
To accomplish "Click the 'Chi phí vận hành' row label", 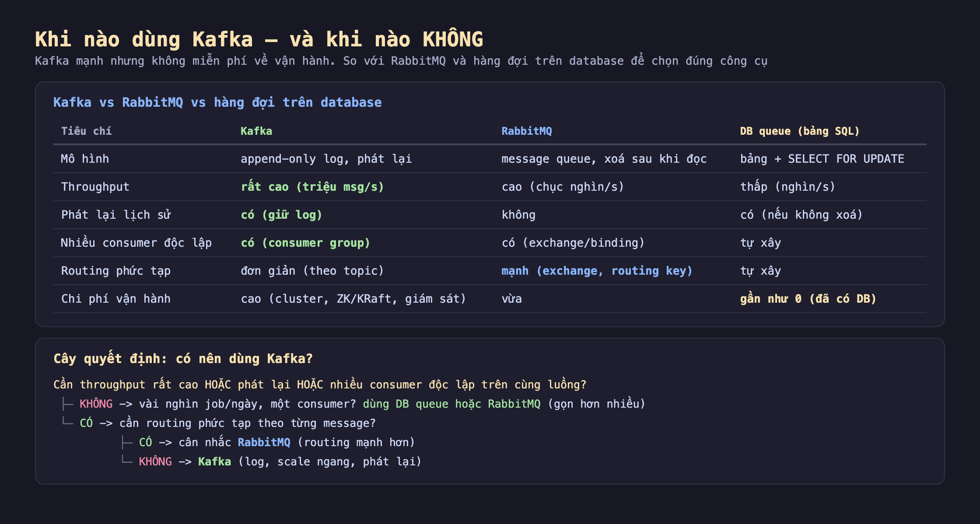I will click(115, 299).
